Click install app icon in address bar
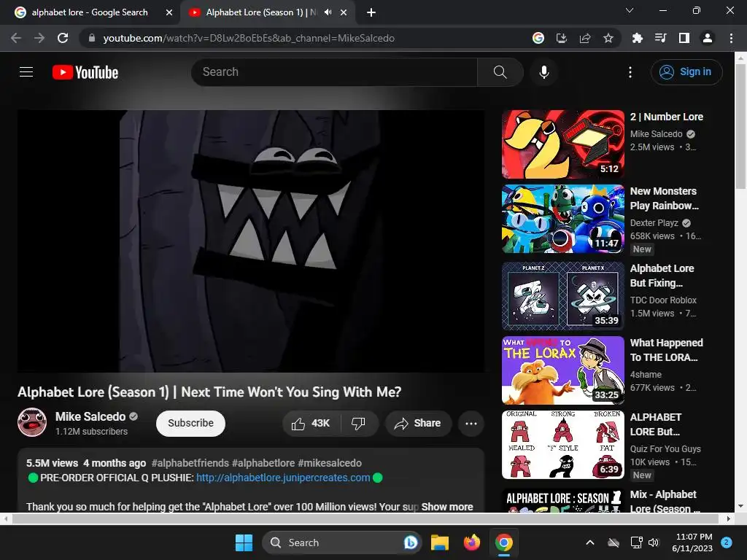This screenshot has width=747, height=560. (x=562, y=38)
